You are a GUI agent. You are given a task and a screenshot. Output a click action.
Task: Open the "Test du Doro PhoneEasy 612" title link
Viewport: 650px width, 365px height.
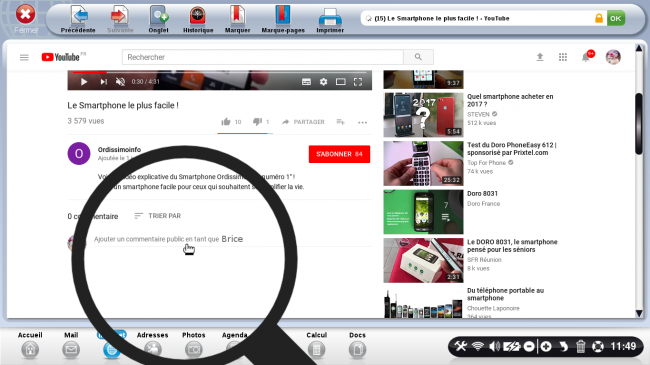coord(512,148)
